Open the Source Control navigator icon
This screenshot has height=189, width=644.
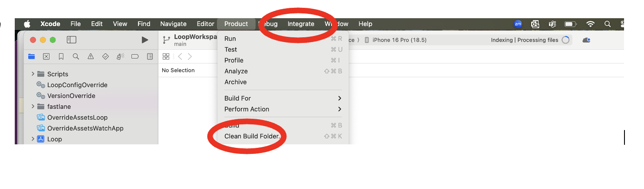tap(46, 56)
